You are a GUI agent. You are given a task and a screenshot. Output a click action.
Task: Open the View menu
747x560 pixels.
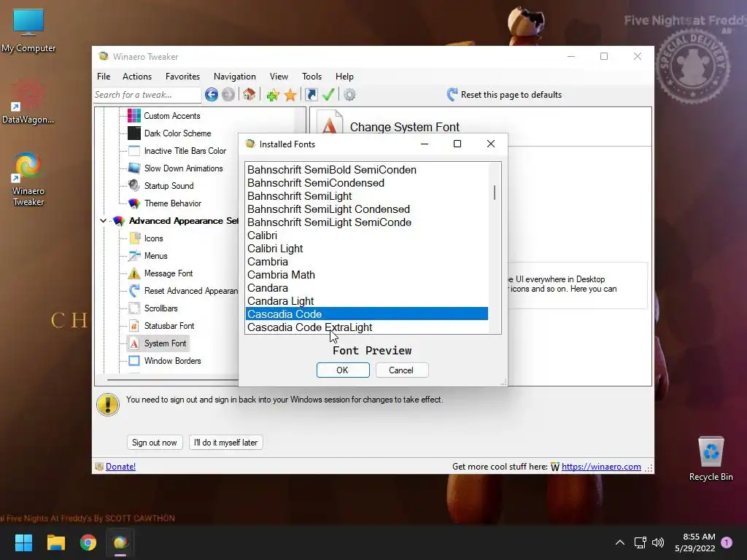click(x=279, y=77)
